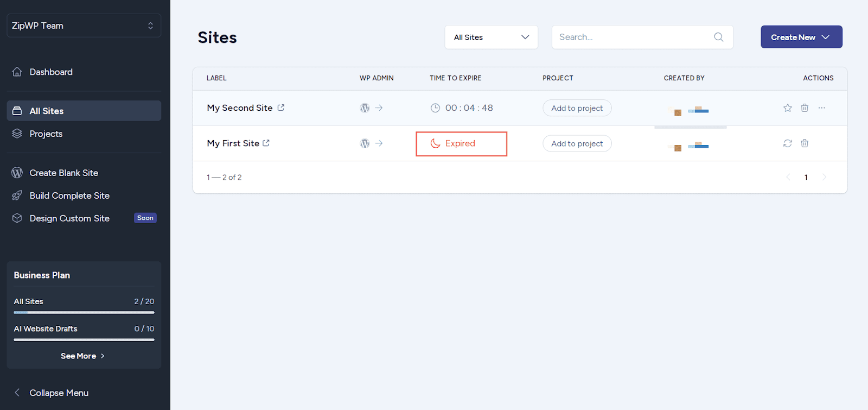Expand the All Sites filter dropdown
868x410 pixels.
[x=491, y=37]
